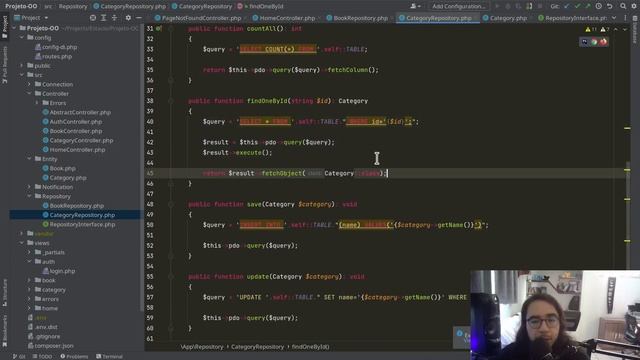
Task: Toggle the Project side tool window button
Action: 4,28
